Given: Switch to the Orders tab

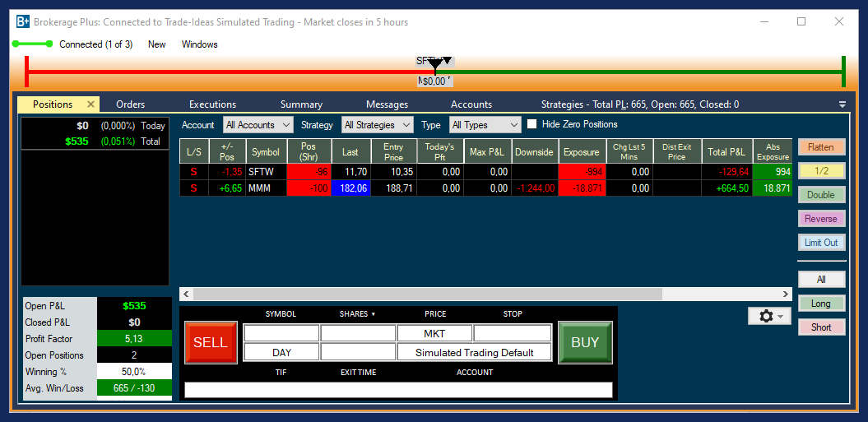Looking at the screenshot, I should coord(131,104).
